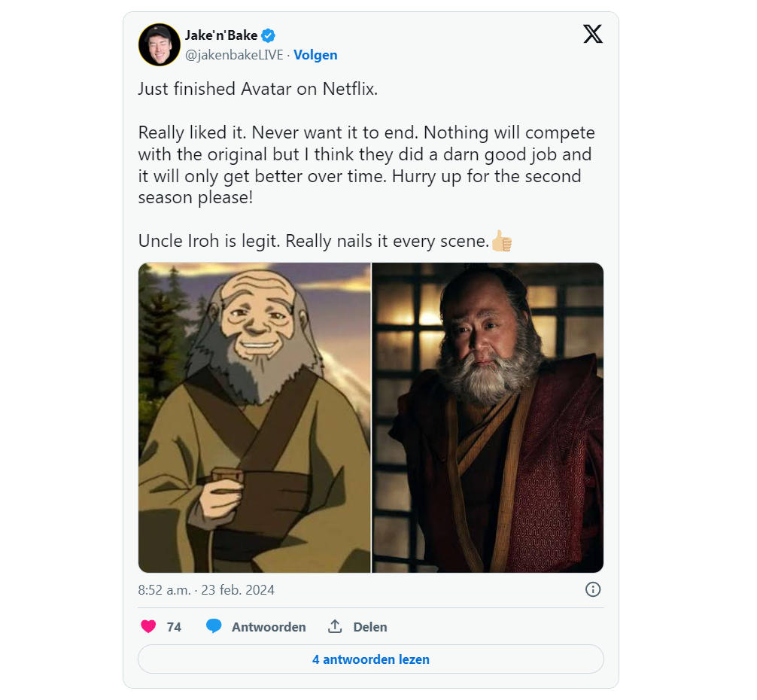Image resolution: width=757 pixels, height=700 pixels.
Task: Click the "Delen" share label
Action: (x=370, y=627)
